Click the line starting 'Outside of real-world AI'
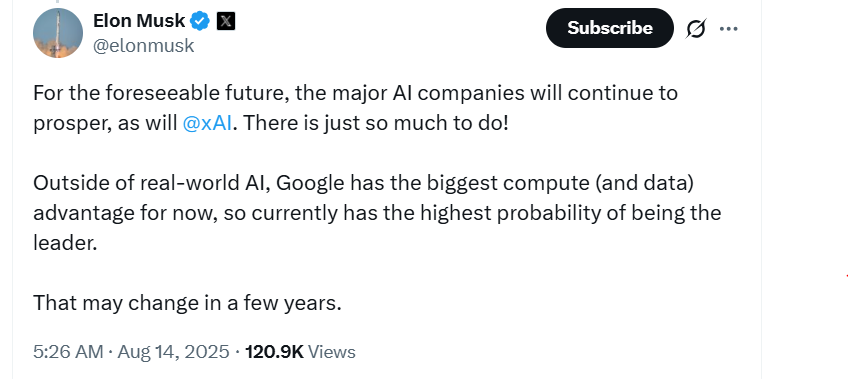Screen dimensions: 848x379 (363, 183)
